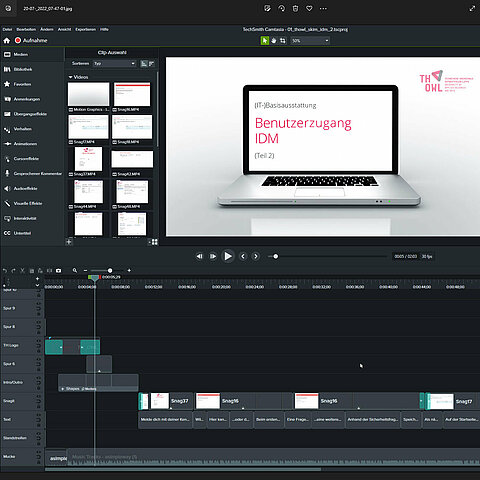Play the video preview
Viewport: 480px width, 480px height.
[x=228, y=256]
